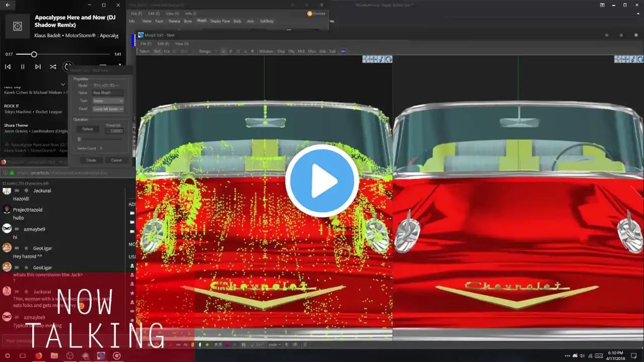This screenshot has height=362, width=644.
Task: Click ProjectHazold username in chat
Action: [x=28, y=210]
